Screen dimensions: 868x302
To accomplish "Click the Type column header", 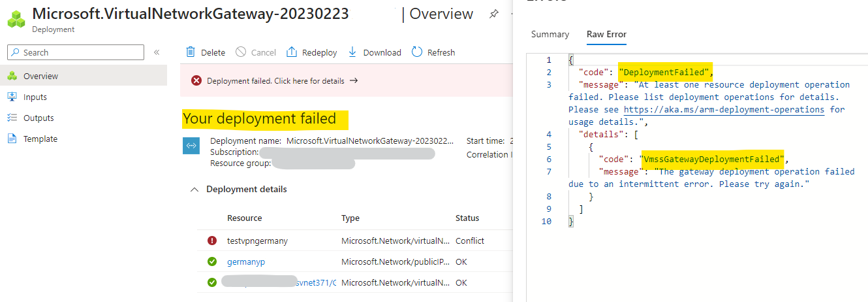I will (x=350, y=218).
